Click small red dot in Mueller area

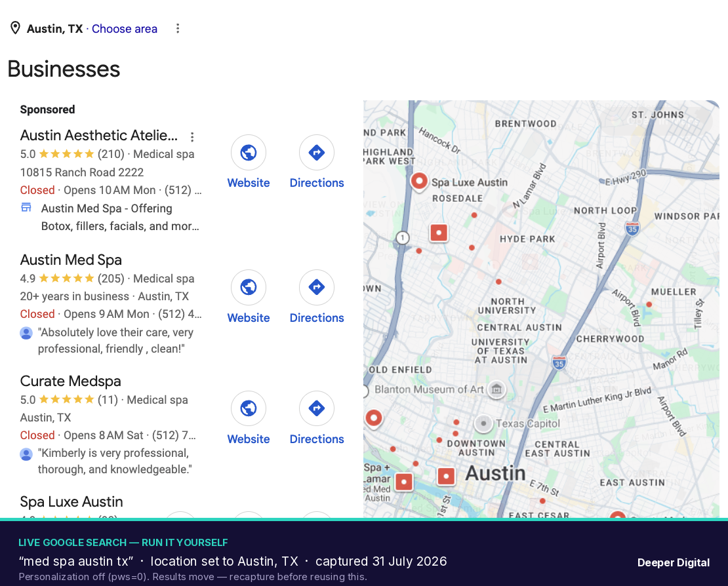point(649,304)
